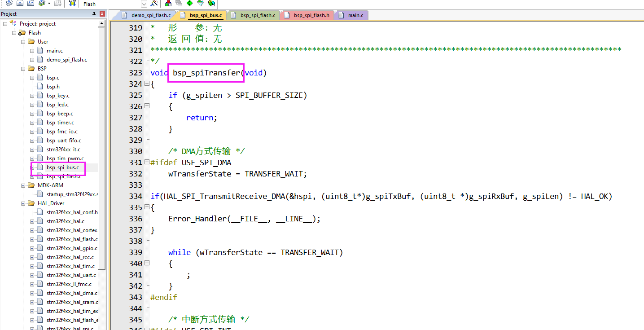Select stm32f4xx_hal_dma.c in tree
The width and height of the screenshot is (644, 330).
coord(72,293)
